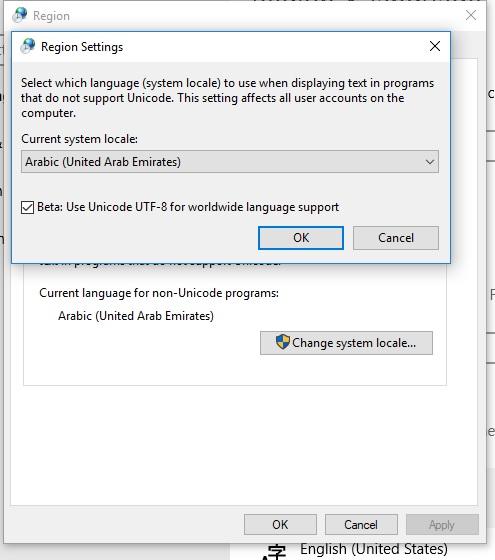Click the Change system locale... button
Image resolution: width=495 pixels, height=560 pixels.
click(346, 343)
